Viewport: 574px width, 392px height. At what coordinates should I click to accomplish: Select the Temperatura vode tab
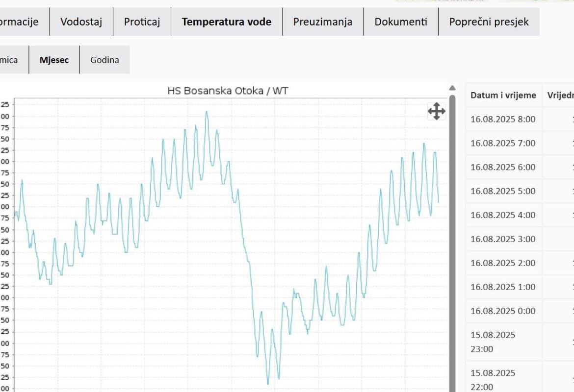point(226,22)
